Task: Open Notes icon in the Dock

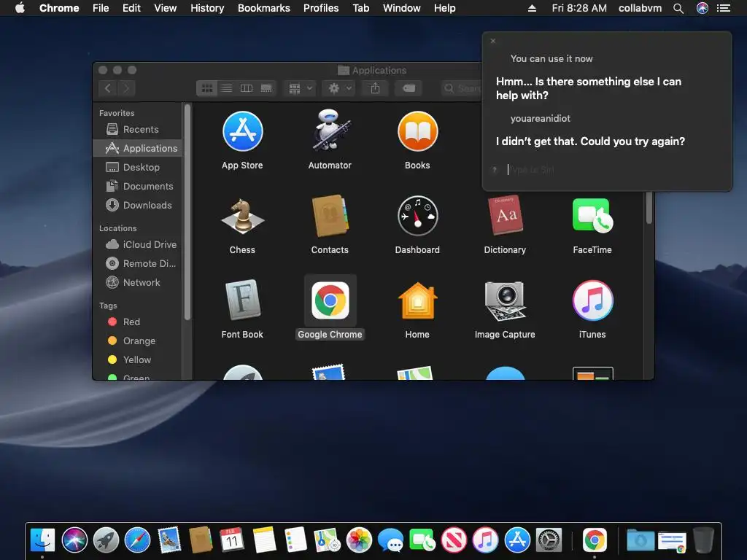Action: pos(264,540)
